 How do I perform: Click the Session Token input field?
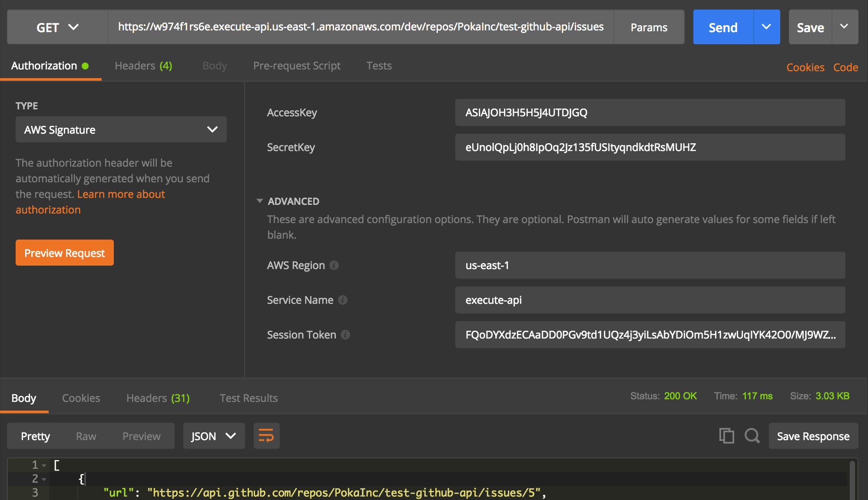pyautogui.click(x=650, y=335)
